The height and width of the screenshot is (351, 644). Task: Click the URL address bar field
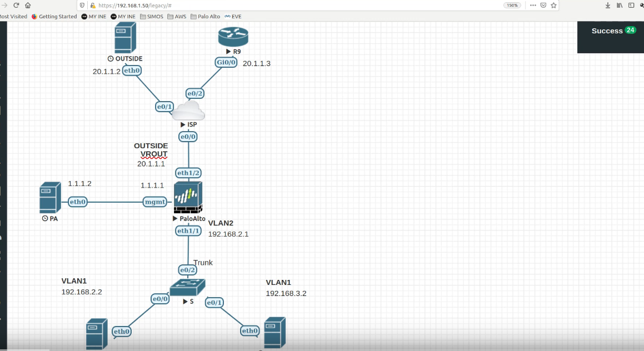[x=278, y=5]
